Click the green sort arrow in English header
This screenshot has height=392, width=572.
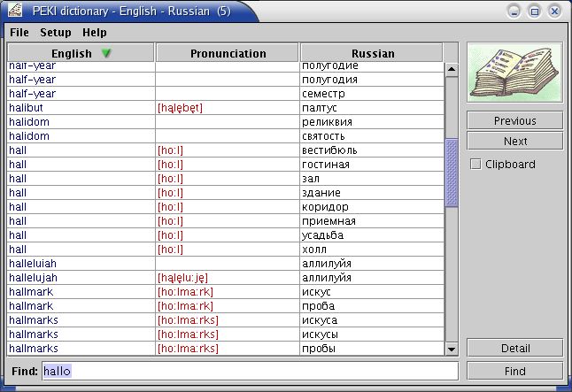(106, 53)
